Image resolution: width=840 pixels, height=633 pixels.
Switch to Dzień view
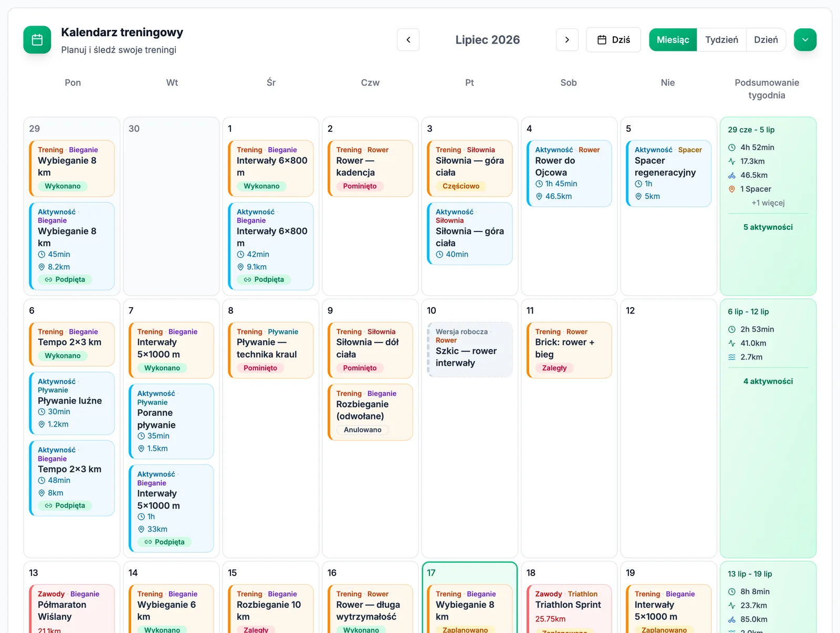766,40
